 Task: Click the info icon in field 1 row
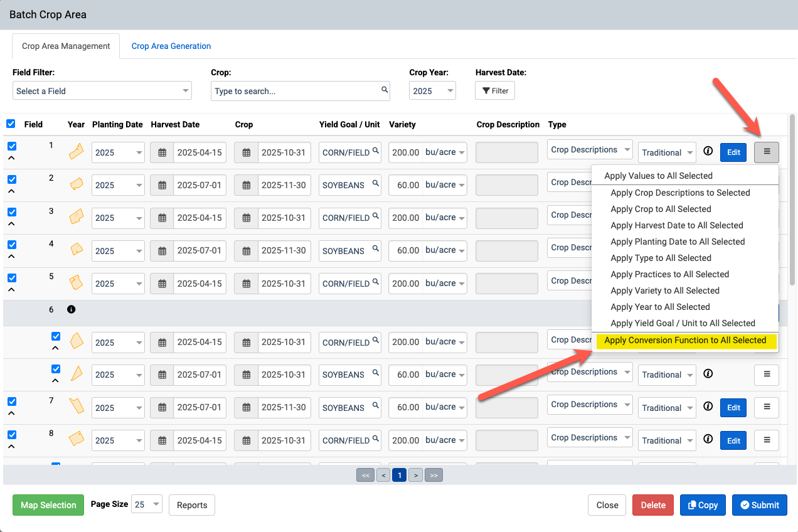(x=708, y=151)
